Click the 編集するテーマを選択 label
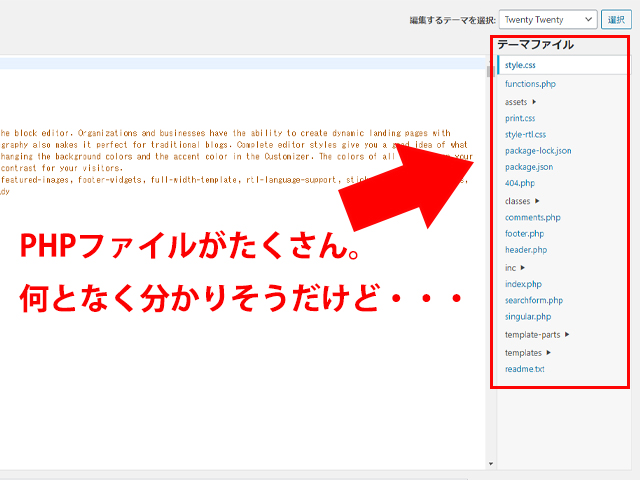This screenshot has height=480, width=640. point(453,20)
